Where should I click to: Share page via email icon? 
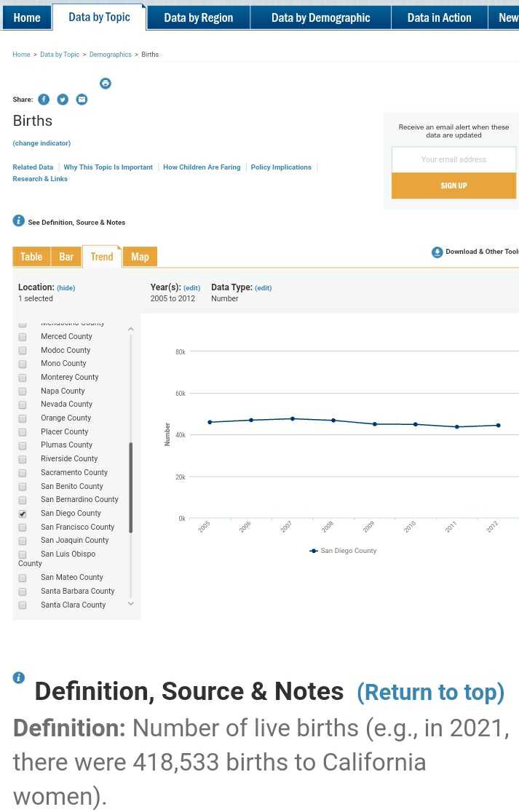(82, 100)
